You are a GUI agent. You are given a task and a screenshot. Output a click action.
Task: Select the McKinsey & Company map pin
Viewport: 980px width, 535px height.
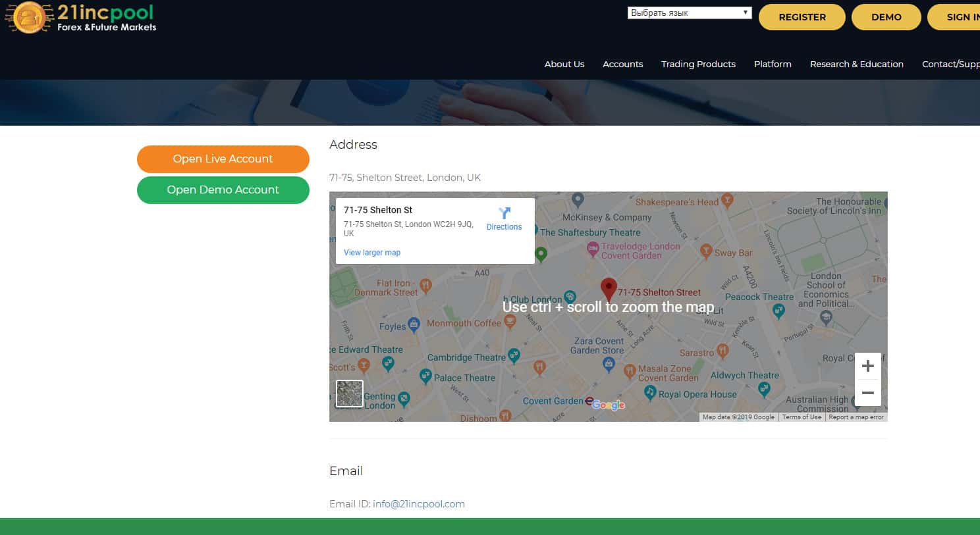click(578, 199)
